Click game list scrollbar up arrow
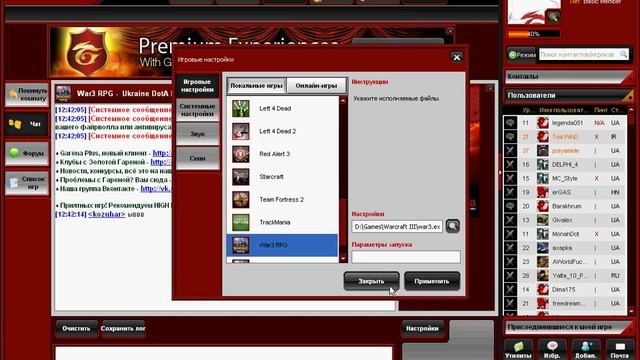The height and width of the screenshot is (360, 640). tap(343, 100)
